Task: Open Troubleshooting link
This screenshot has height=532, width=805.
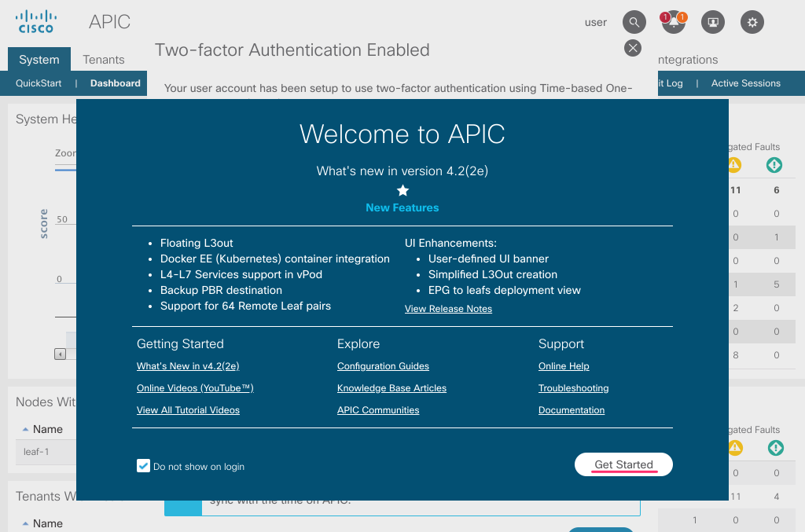Action: pos(573,388)
